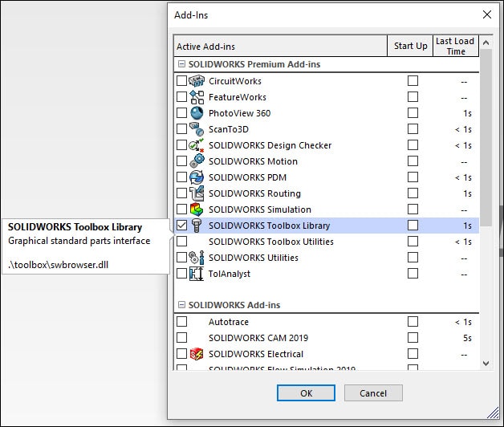Click the FeatureWorks icon
This screenshot has width=504, height=427.
[x=197, y=97]
